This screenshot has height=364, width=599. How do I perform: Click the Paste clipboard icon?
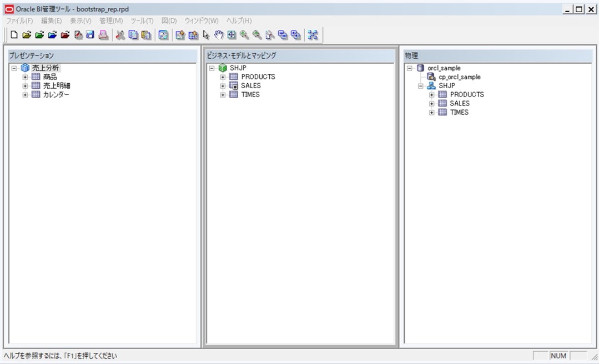point(146,35)
